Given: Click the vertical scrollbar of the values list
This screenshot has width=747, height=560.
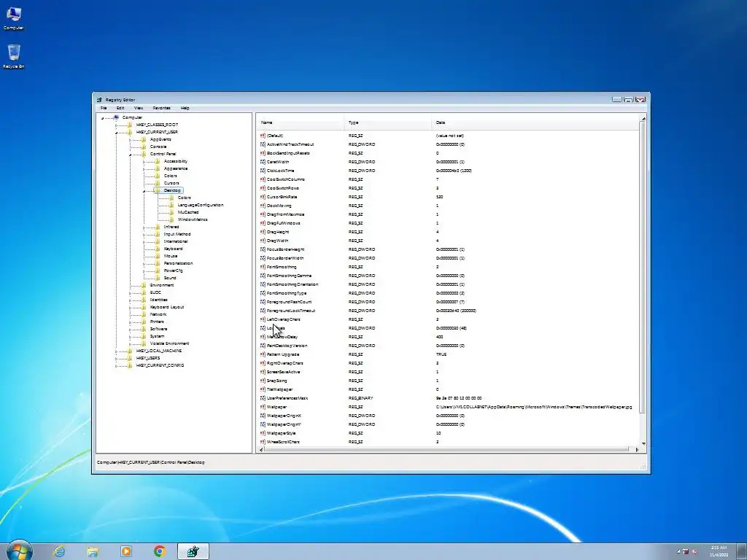Looking at the screenshot, I should pyautogui.click(x=643, y=267).
